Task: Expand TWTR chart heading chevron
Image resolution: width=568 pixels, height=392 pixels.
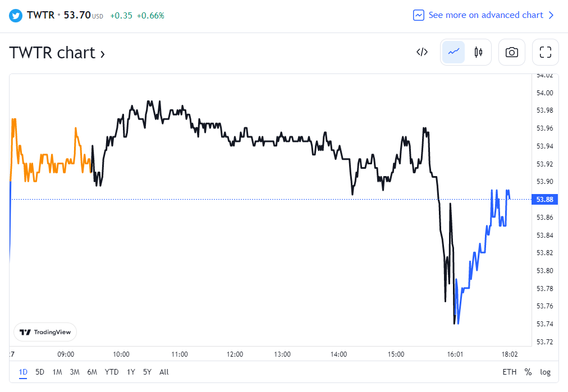Action: tap(103, 53)
